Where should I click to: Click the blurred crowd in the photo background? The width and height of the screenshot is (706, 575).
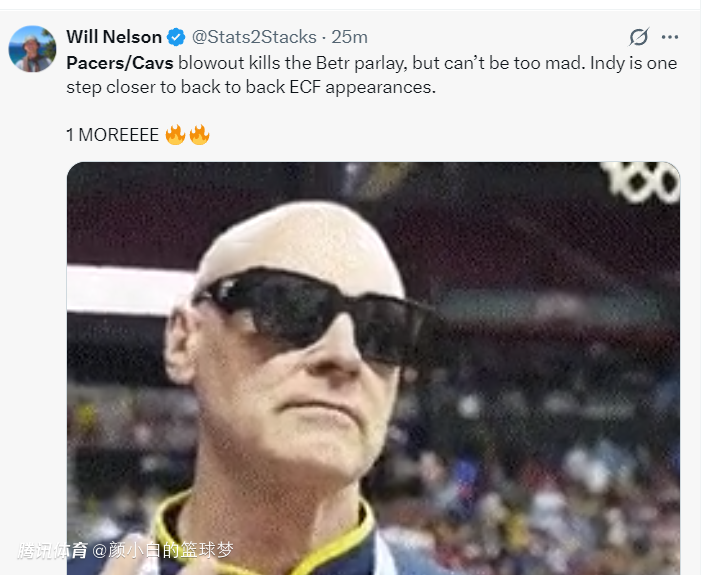click(540, 473)
